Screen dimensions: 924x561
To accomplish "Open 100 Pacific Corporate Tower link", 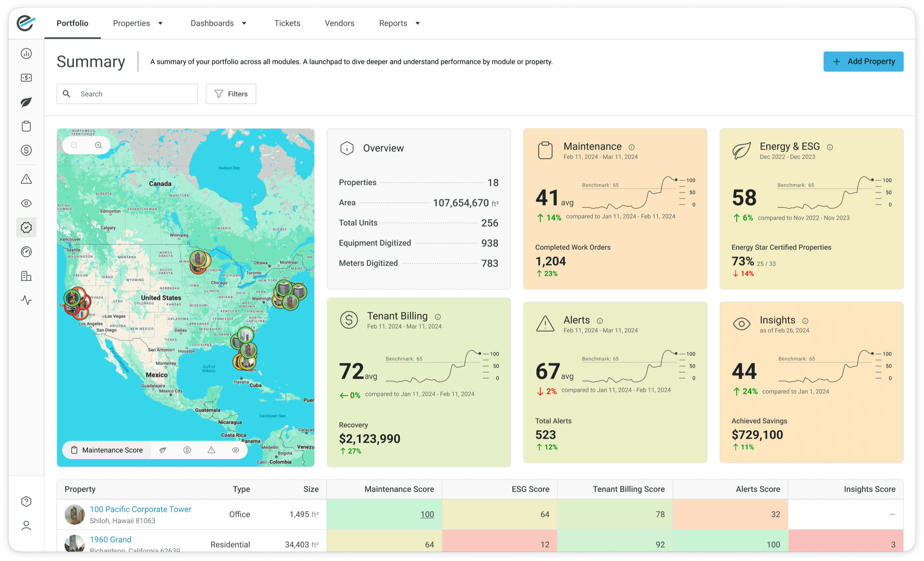I will (x=141, y=509).
